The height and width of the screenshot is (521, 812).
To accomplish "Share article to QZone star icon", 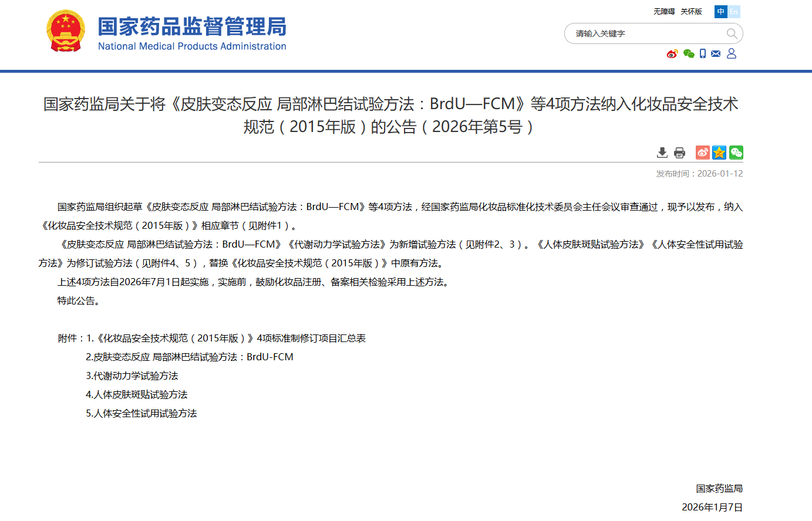I will click(x=719, y=153).
